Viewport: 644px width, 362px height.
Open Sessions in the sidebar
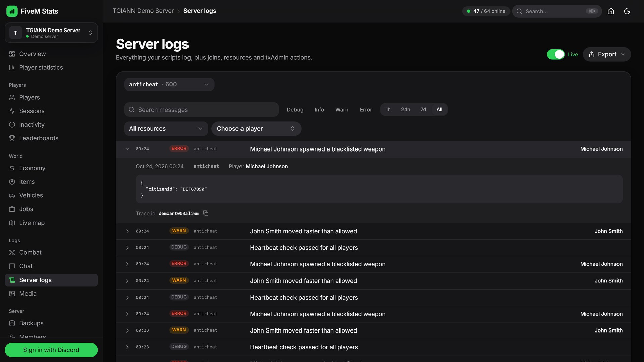[51, 111]
